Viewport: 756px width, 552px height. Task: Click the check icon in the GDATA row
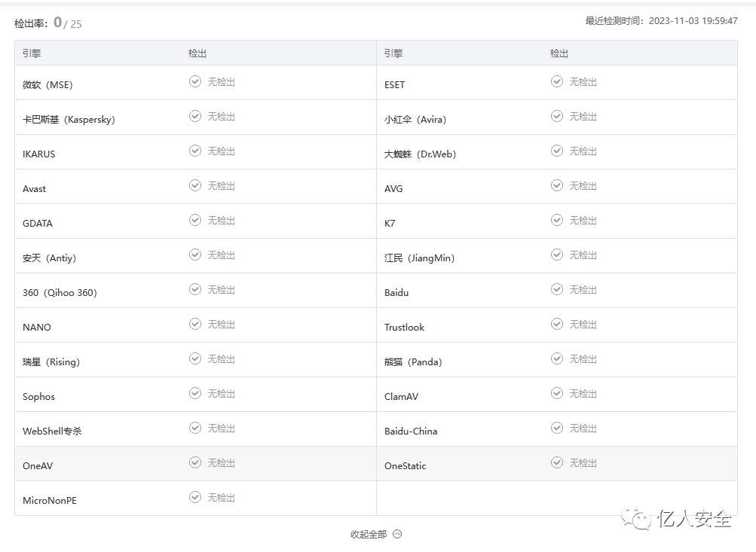194,220
